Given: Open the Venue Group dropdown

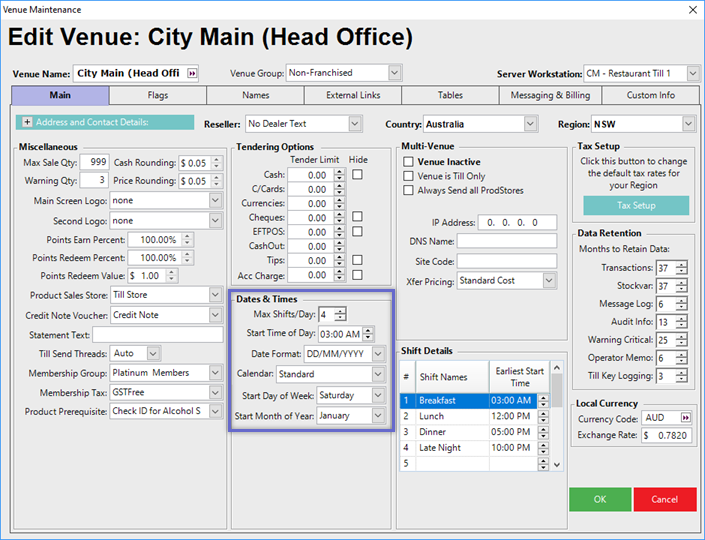Looking at the screenshot, I should pos(394,73).
